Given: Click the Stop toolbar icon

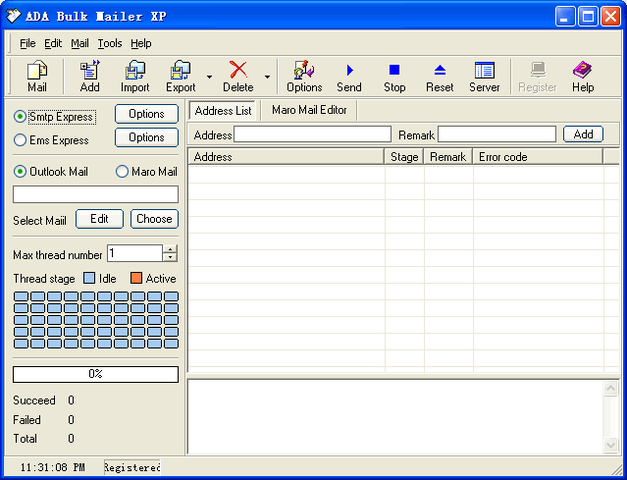Looking at the screenshot, I should (x=394, y=76).
